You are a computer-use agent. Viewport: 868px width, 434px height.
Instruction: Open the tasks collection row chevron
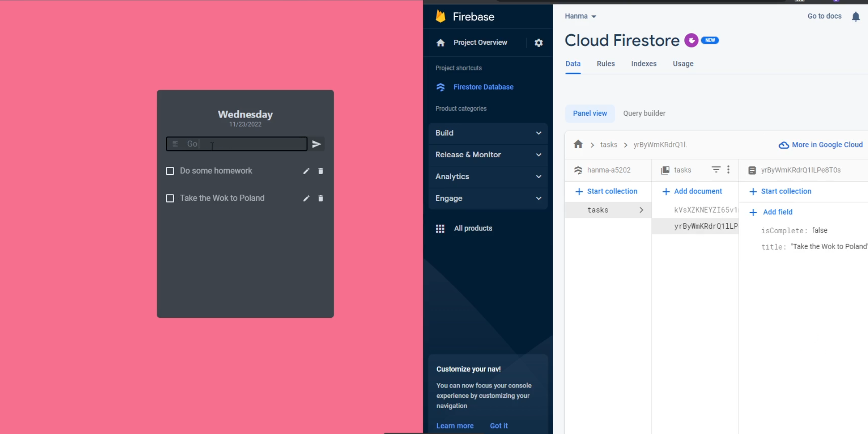click(x=641, y=210)
